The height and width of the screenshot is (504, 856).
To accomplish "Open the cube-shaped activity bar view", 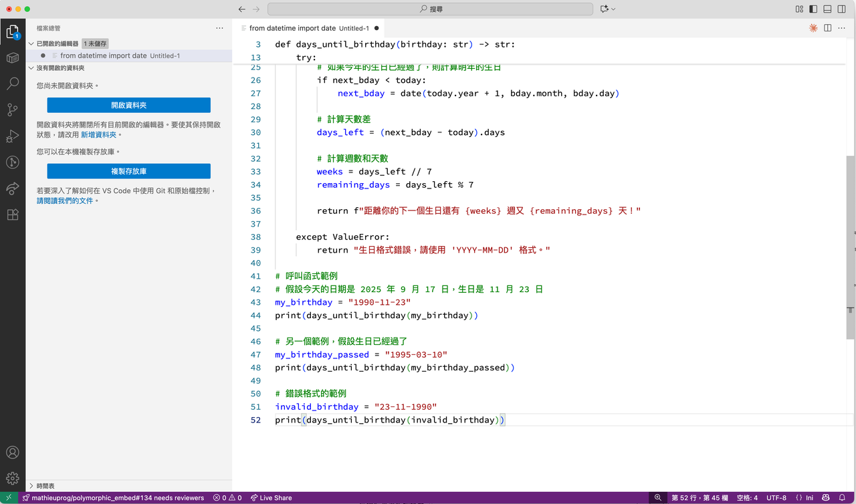I will tap(12, 58).
